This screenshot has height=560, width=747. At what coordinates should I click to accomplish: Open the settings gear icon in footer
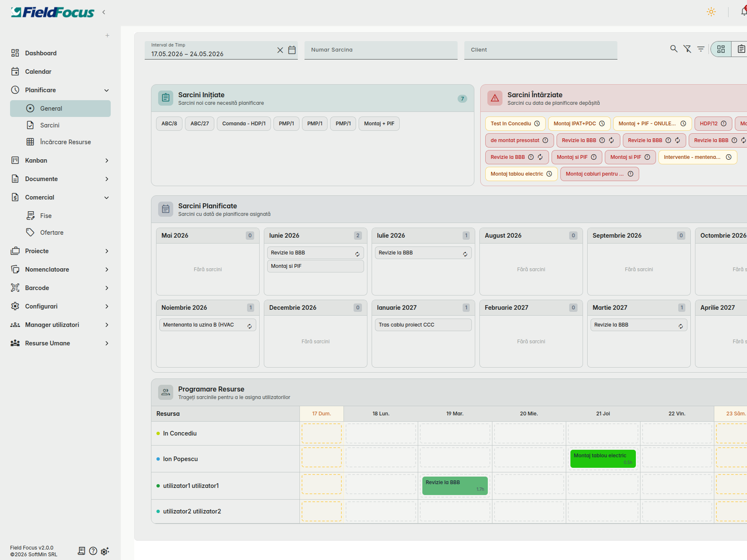coord(105,551)
